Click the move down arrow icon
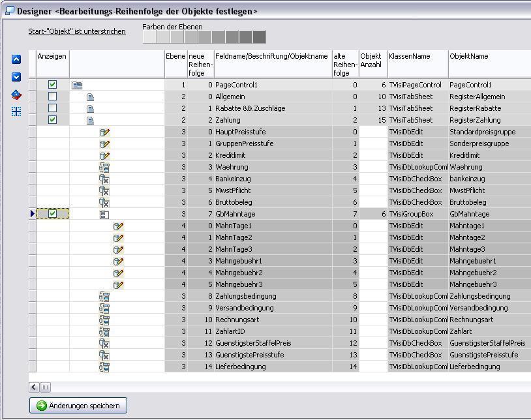This screenshot has width=531, height=420. [x=16, y=77]
